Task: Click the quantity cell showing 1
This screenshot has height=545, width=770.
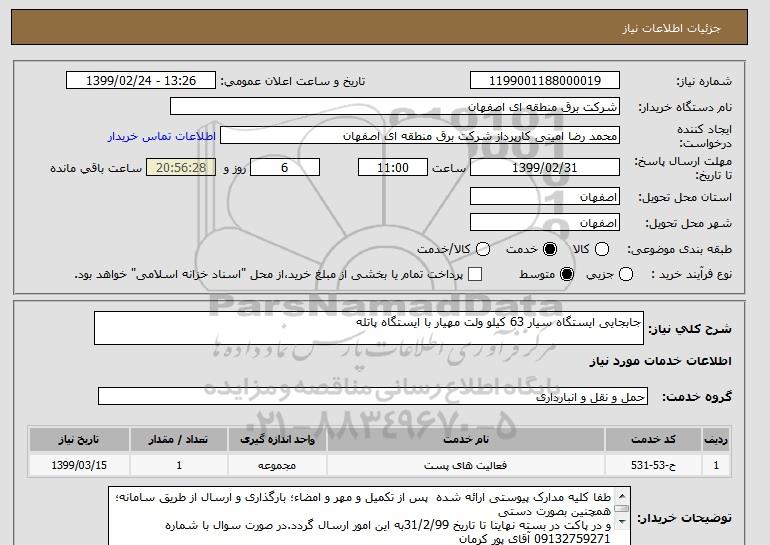Action: coord(178,465)
